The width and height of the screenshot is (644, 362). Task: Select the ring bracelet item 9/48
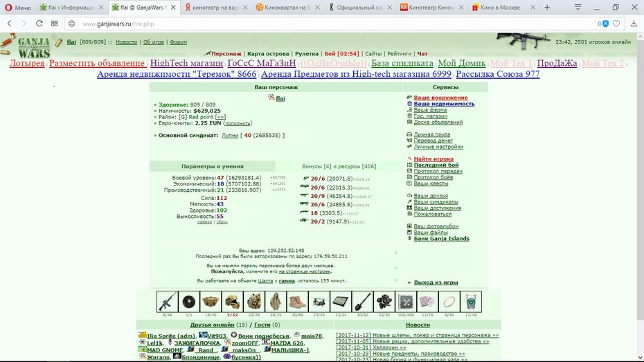(449, 302)
